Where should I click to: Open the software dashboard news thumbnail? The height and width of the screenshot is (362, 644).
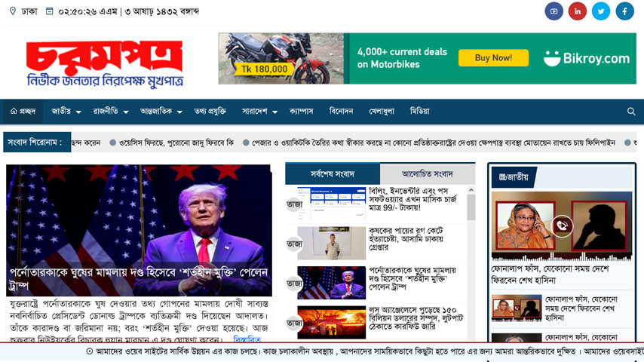click(x=332, y=204)
